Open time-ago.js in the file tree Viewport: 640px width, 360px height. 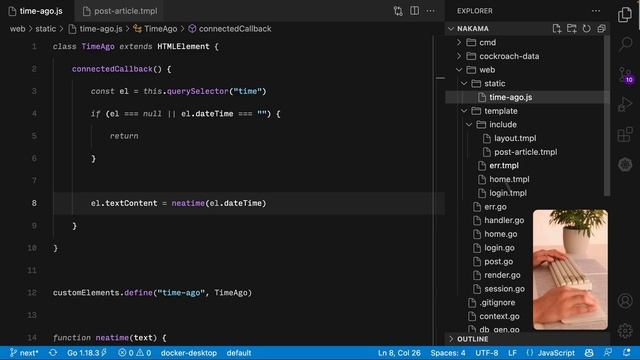click(510, 97)
